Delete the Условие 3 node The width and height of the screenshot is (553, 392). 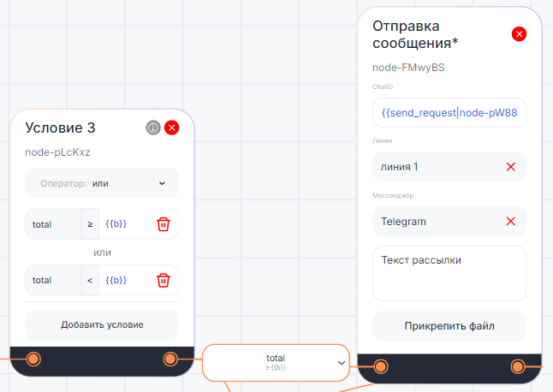click(171, 128)
